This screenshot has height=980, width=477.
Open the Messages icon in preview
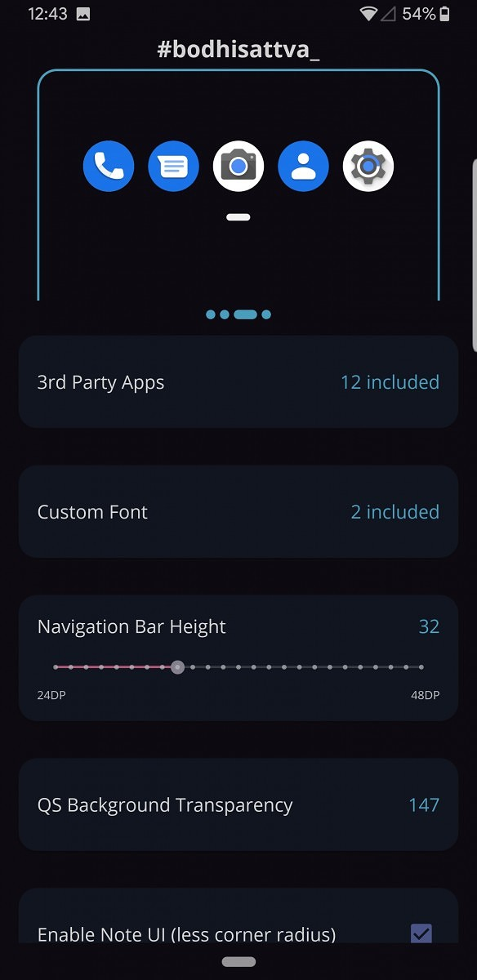(x=173, y=167)
